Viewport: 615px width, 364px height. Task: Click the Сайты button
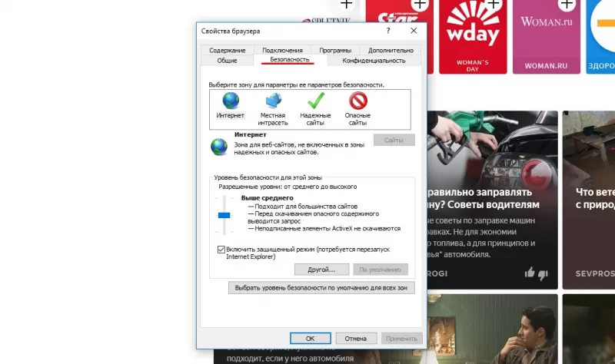(394, 140)
